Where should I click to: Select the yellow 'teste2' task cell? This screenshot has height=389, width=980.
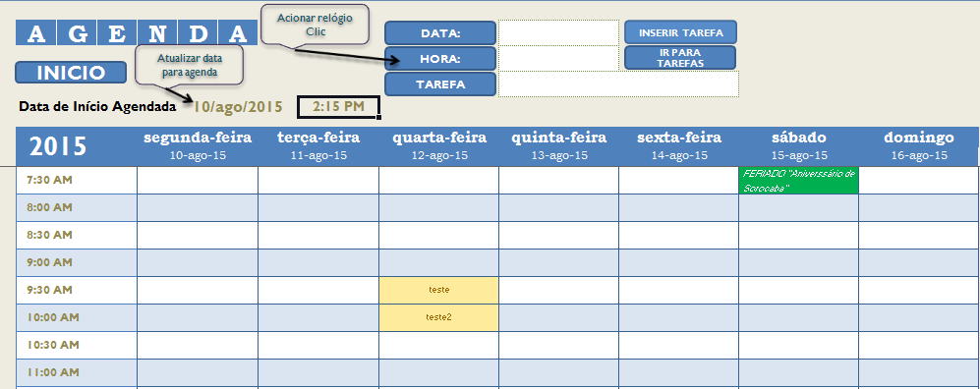pos(438,317)
